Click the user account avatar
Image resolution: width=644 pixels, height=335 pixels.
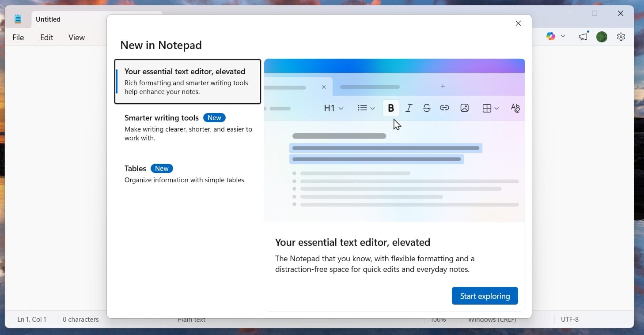point(602,37)
